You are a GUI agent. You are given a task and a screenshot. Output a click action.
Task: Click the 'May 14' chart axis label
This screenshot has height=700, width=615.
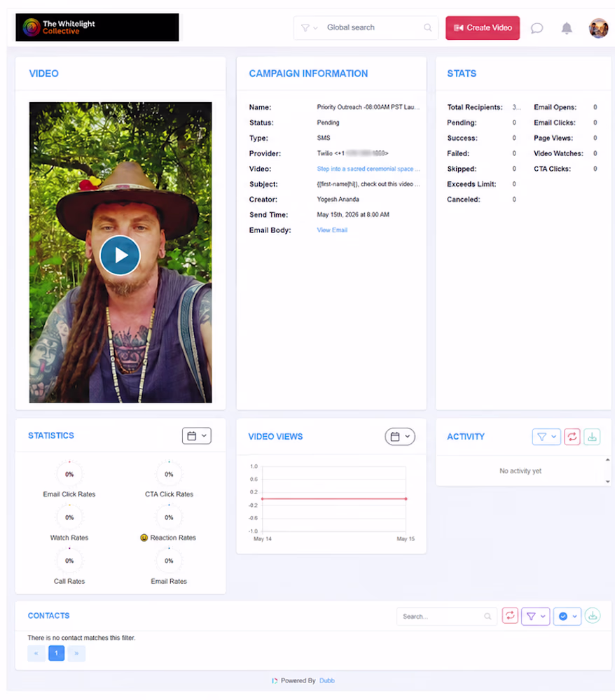(263, 539)
